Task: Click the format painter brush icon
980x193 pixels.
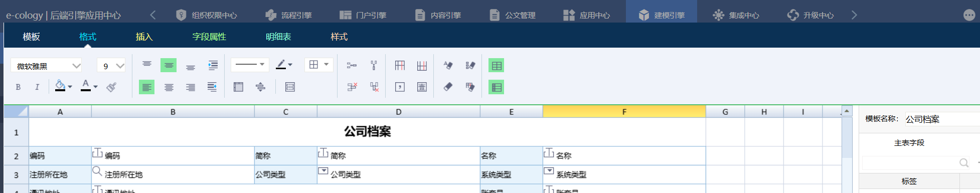Action: point(111,87)
